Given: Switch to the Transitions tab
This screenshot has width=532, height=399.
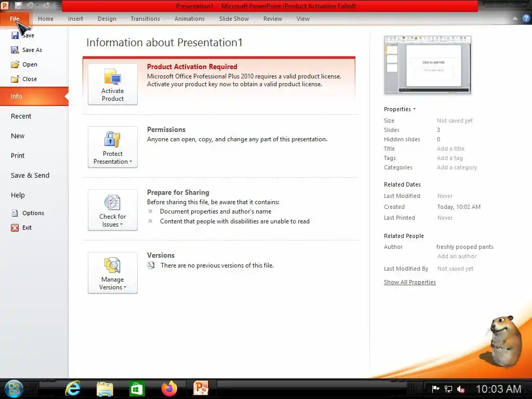Looking at the screenshot, I should coord(145,19).
